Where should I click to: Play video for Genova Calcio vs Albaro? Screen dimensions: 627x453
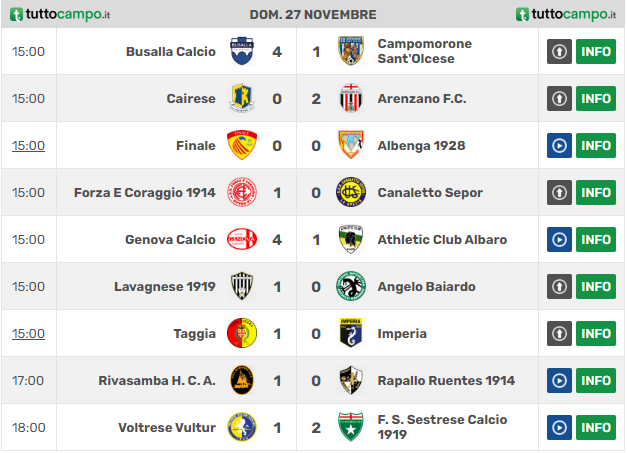point(559,239)
